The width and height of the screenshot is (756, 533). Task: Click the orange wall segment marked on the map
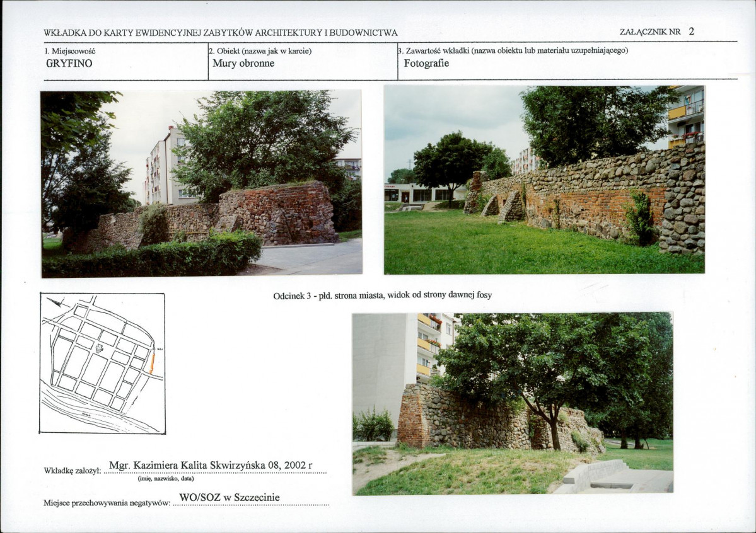(152, 363)
